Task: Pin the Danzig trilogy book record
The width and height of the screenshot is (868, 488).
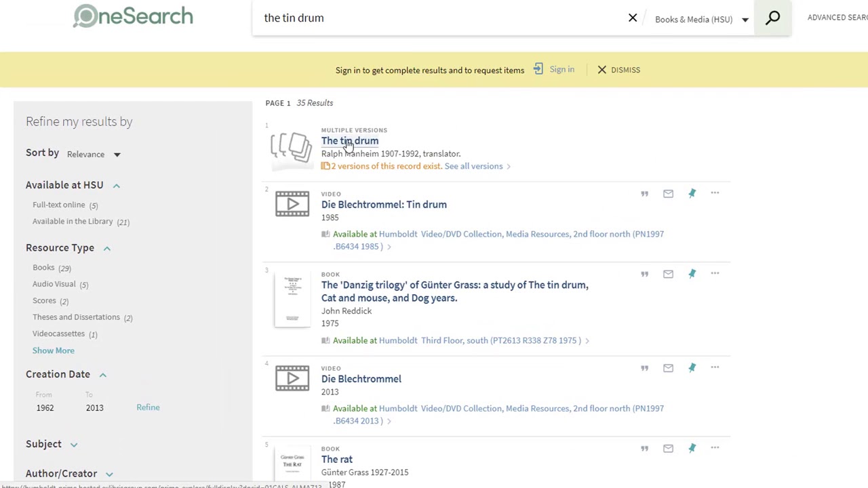Action: (x=692, y=274)
